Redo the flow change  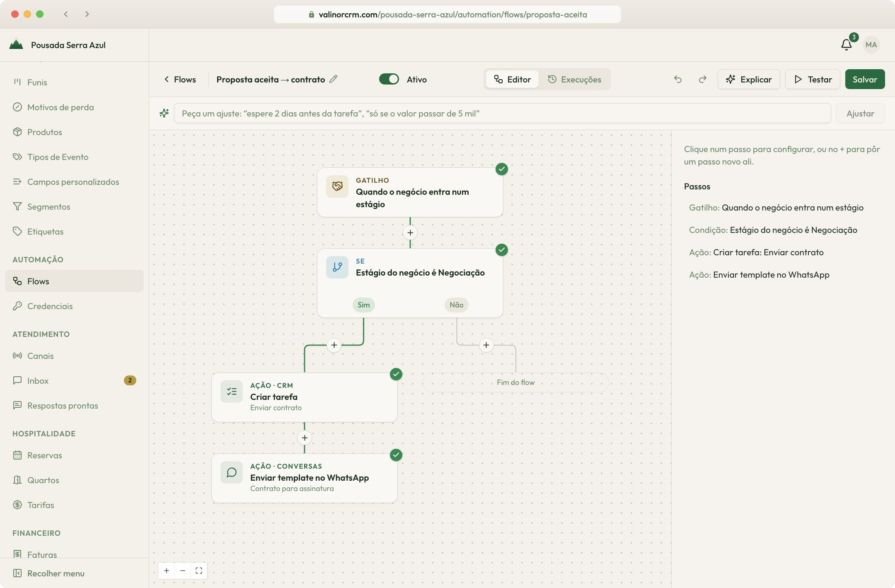point(703,79)
